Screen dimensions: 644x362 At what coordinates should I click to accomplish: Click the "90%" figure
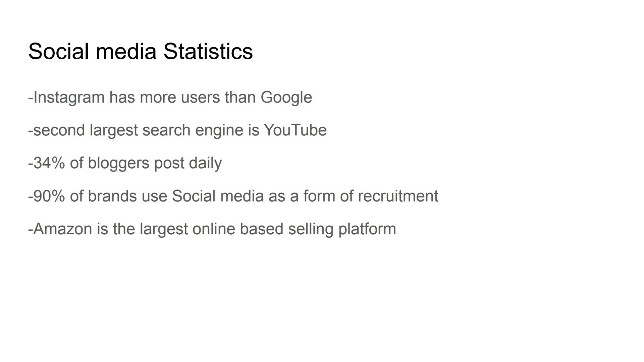coord(49,196)
